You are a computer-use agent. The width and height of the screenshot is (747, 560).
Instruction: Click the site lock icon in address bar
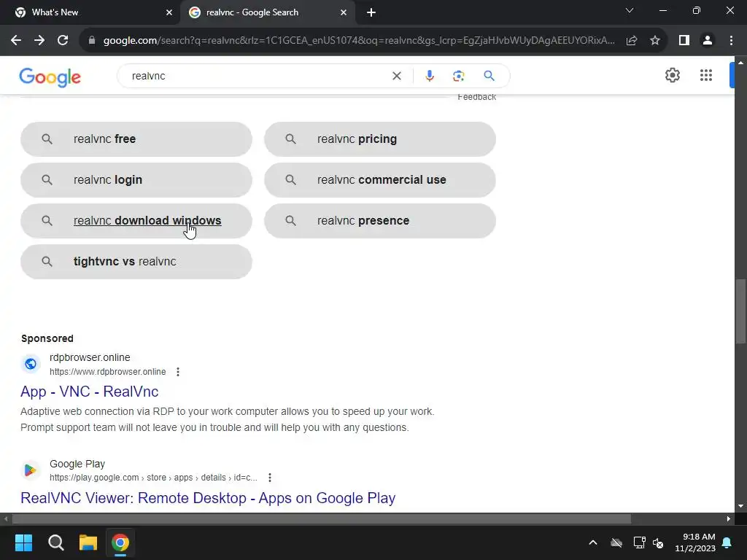(x=92, y=41)
